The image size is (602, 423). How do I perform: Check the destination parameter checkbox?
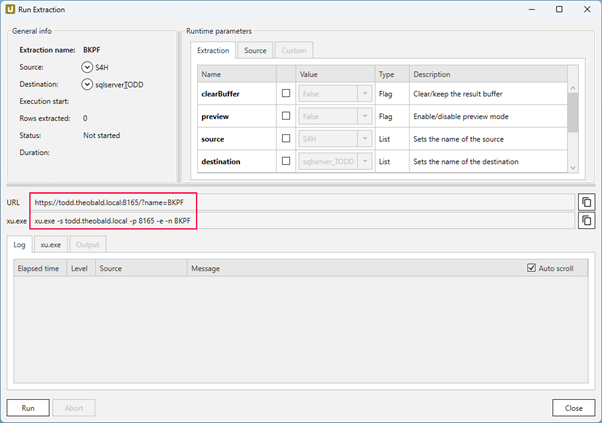(x=287, y=161)
